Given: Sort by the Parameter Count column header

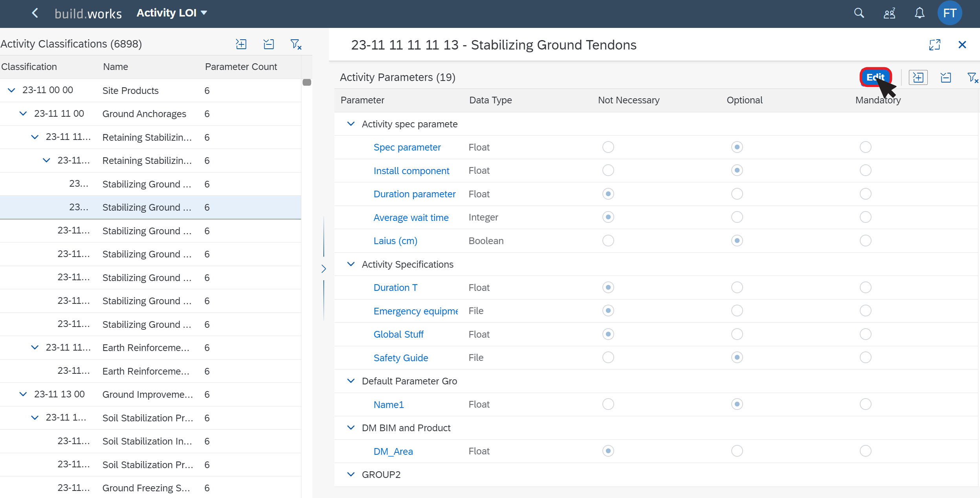Looking at the screenshot, I should [x=241, y=67].
